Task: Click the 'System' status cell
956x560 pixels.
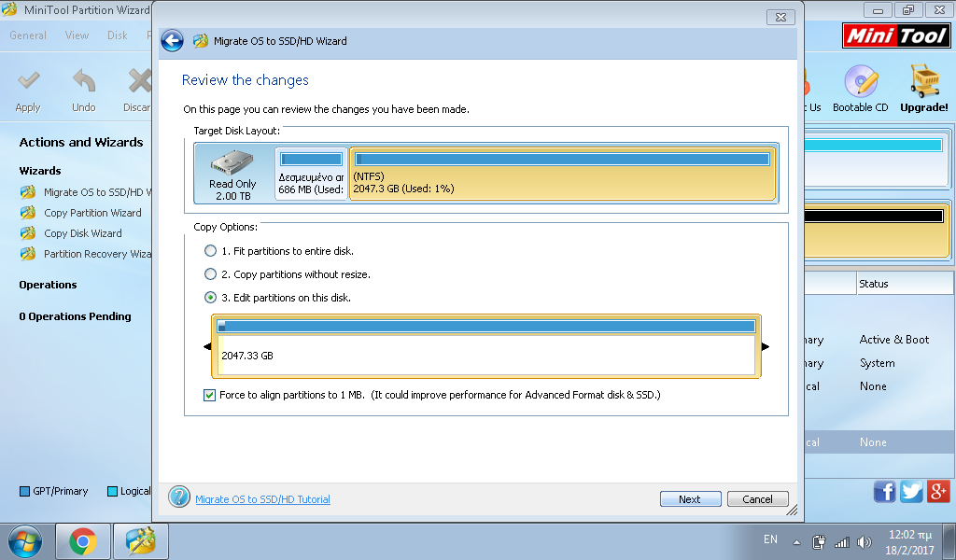Action: tap(878, 363)
